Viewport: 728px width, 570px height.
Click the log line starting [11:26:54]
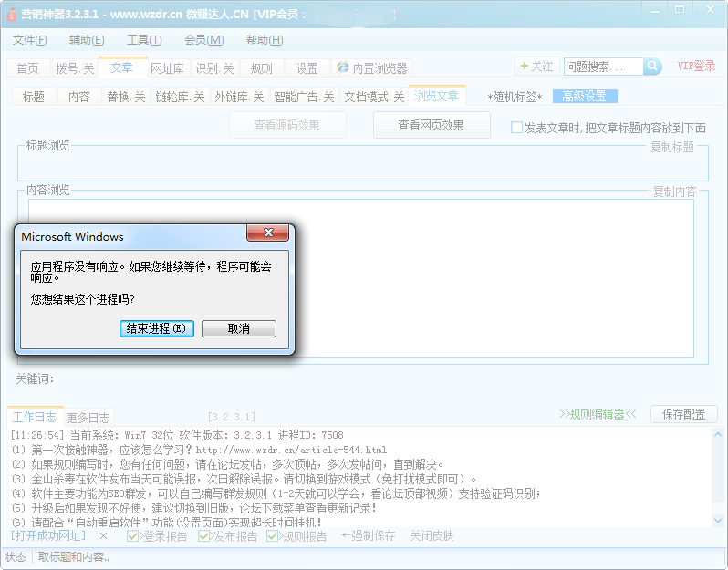(177, 435)
